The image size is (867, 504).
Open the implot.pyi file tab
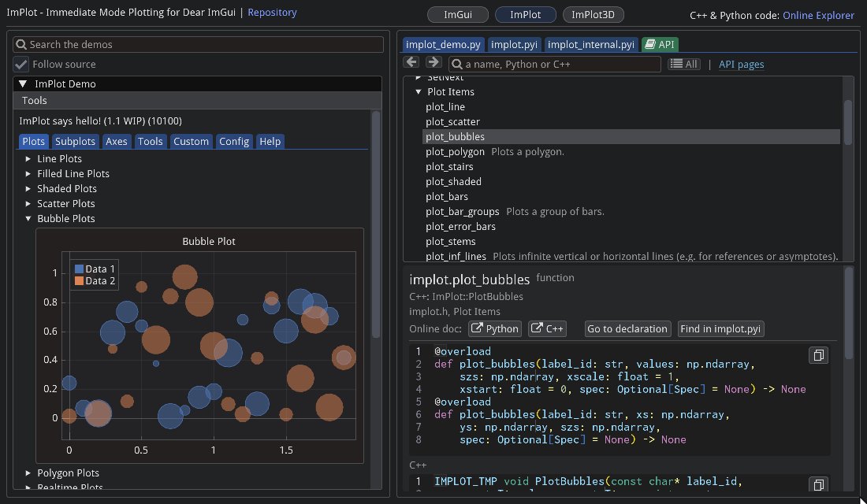pyautogui.click(x=514, y=44)
